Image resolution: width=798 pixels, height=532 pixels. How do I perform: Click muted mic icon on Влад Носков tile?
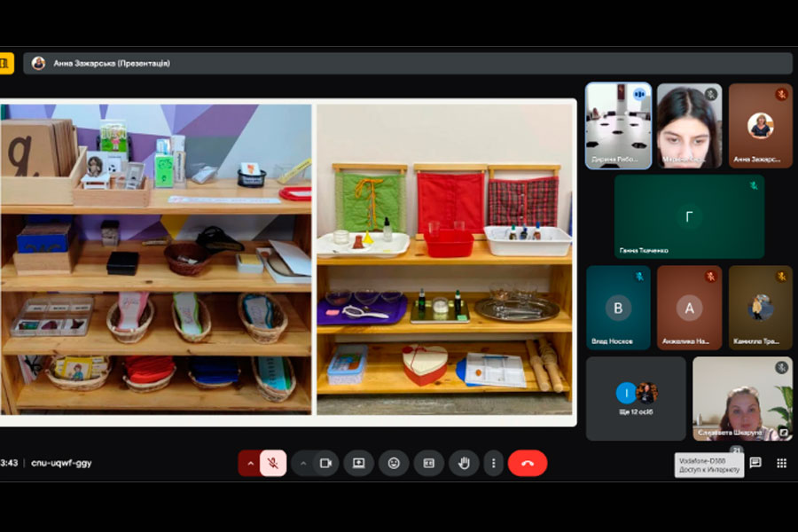(x=639, y=277)
